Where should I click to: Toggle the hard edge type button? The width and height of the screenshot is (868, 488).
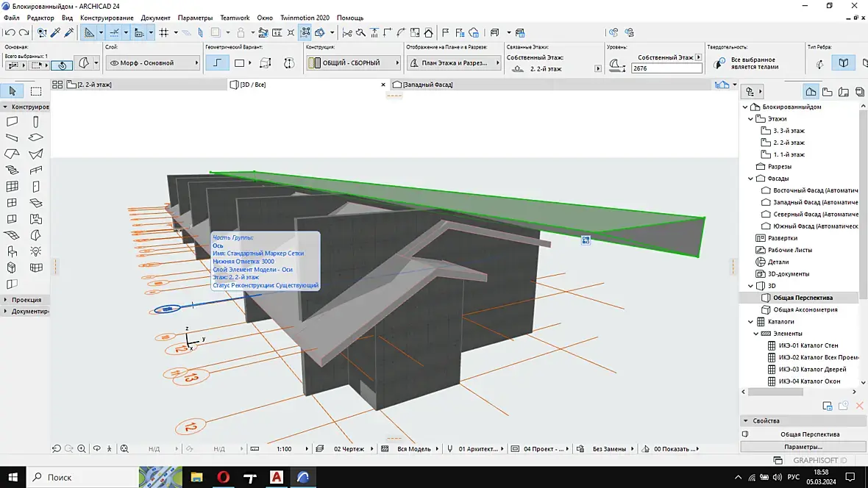coord(844,63)
